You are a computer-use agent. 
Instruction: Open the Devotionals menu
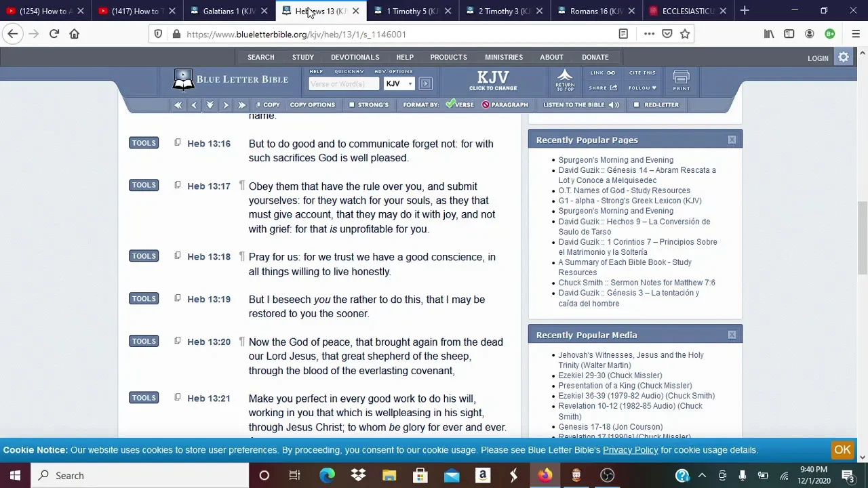pyautogui.click(x=355, y=58)
